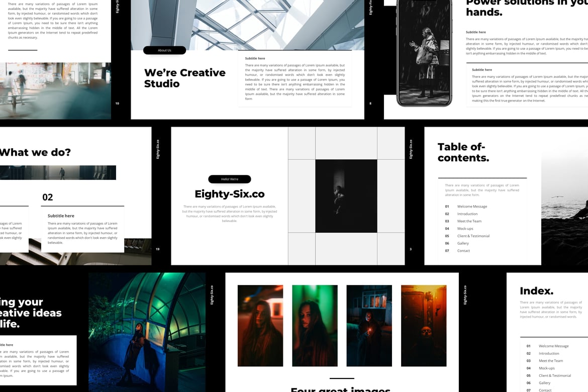Select the red-lit woman portrait thumbnail
Screen dimensions: 588x392
(x=260, y=326)
